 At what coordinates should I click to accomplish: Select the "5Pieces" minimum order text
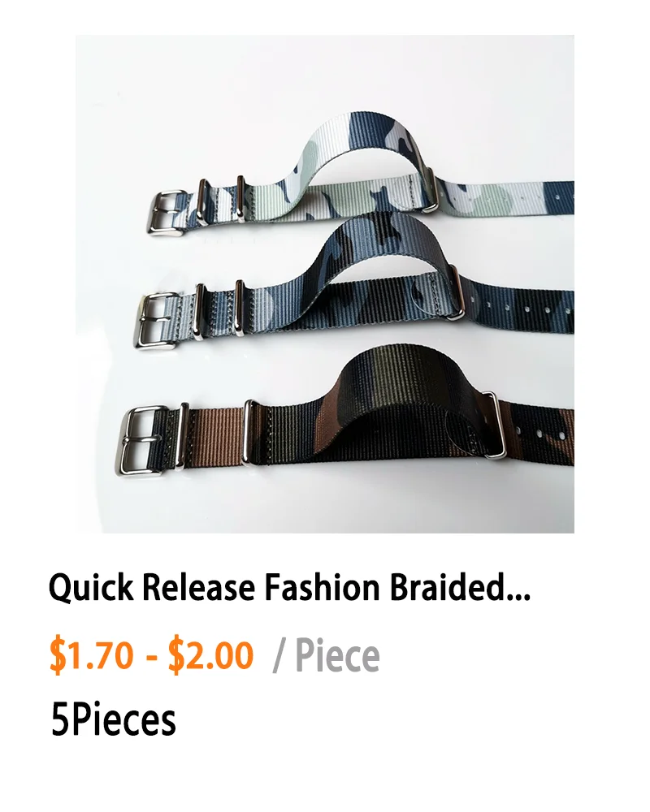pos(114,720)
